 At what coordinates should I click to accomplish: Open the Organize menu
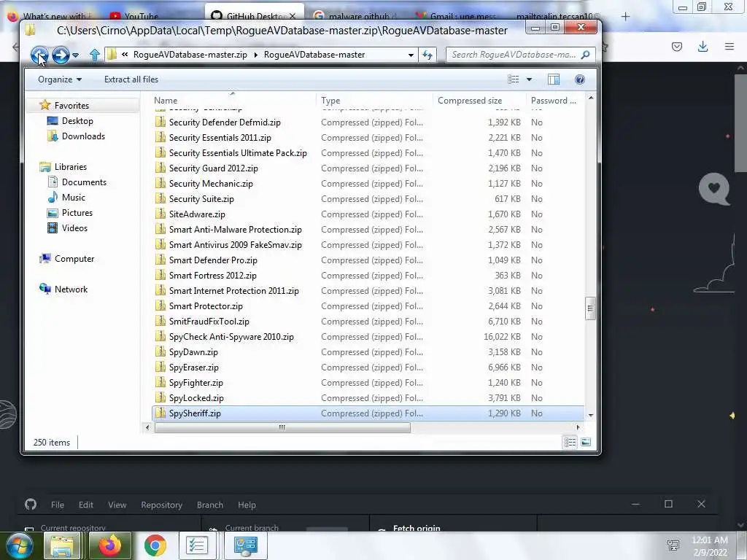pos(60,79)
